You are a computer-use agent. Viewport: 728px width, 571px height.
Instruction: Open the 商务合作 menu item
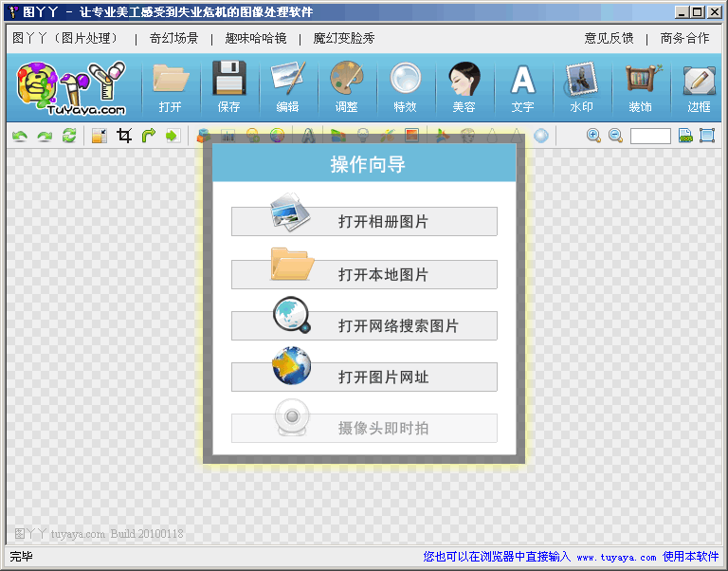point(684,38)
